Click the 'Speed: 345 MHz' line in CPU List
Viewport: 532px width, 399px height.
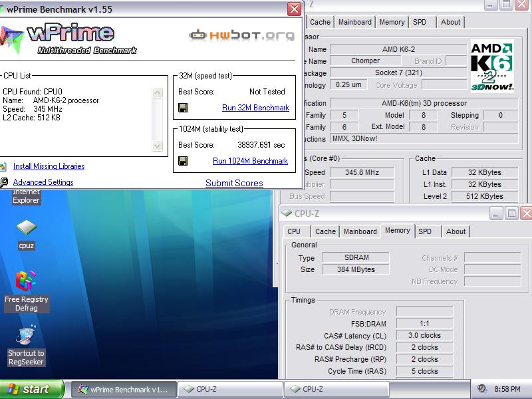click(x=33, y=109)
